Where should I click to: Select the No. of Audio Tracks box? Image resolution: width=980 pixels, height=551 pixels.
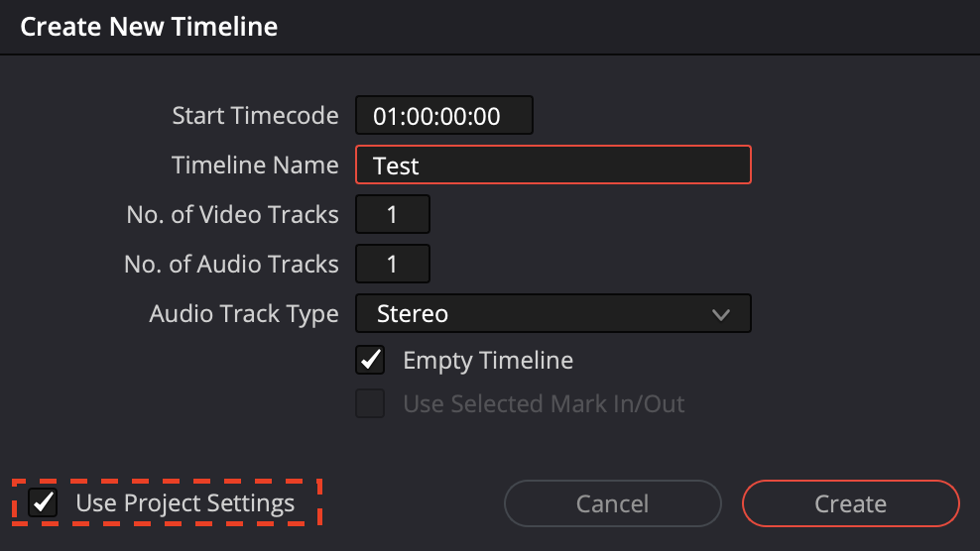point(392,265)
